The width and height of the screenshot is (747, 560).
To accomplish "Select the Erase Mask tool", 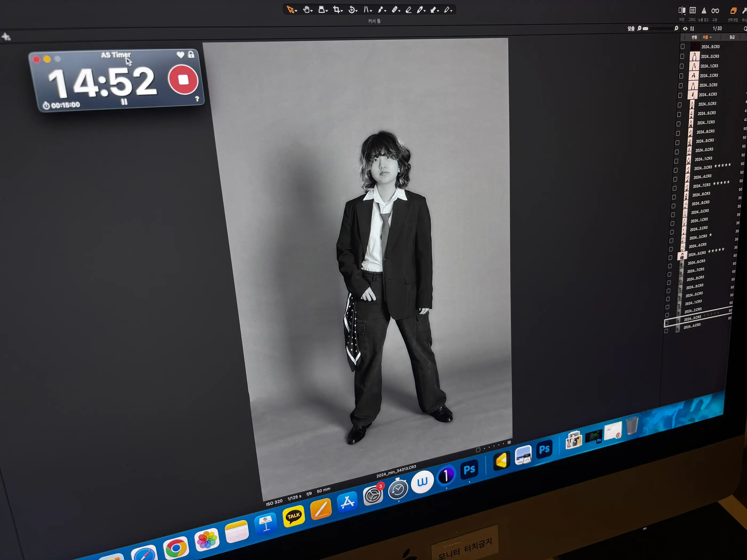I will click(409, 10).
